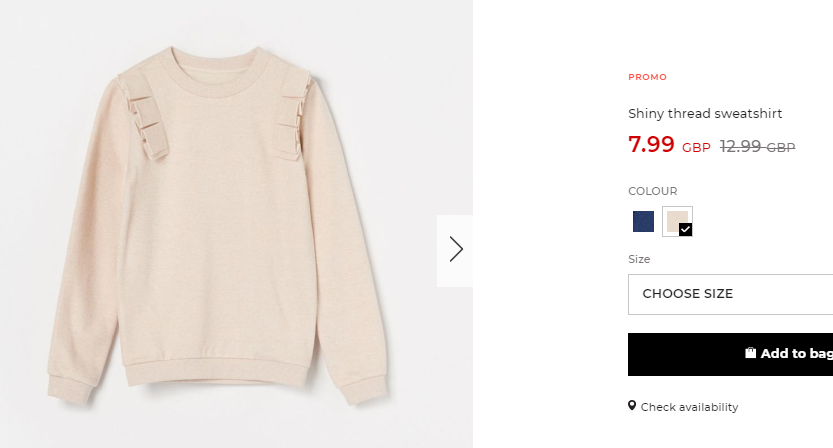Click the black checkmark on beige swatch
The width and height of the screenshot is (833, 448).
point(685,230)
